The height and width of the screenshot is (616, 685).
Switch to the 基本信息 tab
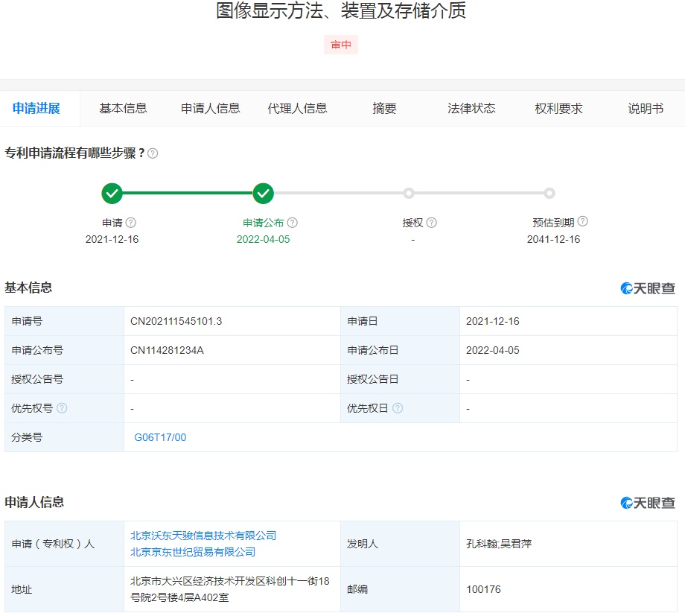pyautogui.click(x=123, y=109)
